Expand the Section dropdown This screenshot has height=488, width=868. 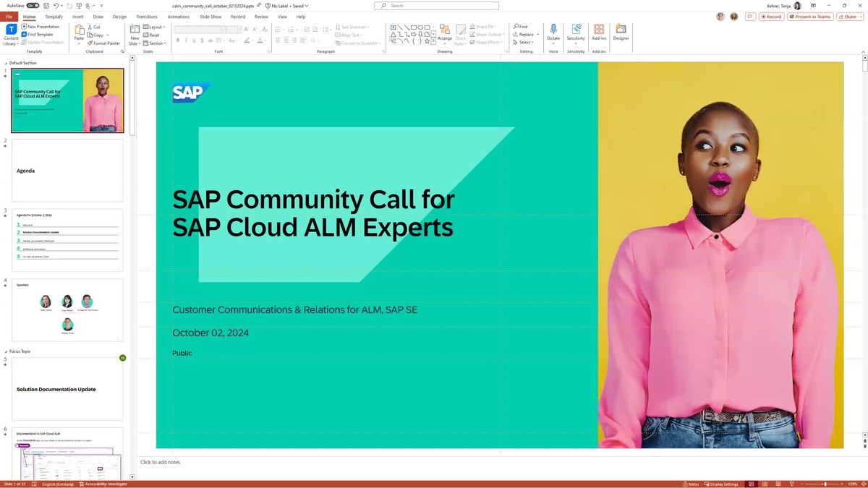(x=156, y=43)
